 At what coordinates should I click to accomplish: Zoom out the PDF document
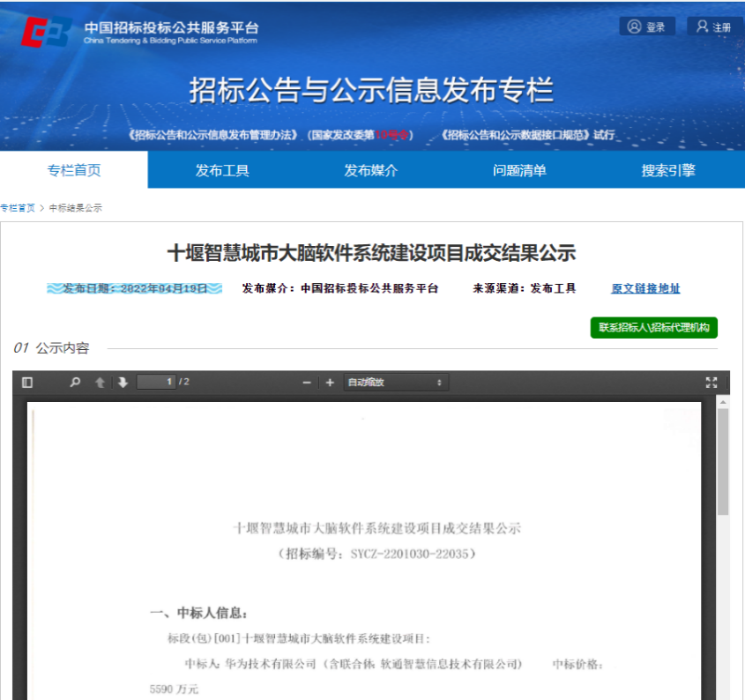click(307, 383)
